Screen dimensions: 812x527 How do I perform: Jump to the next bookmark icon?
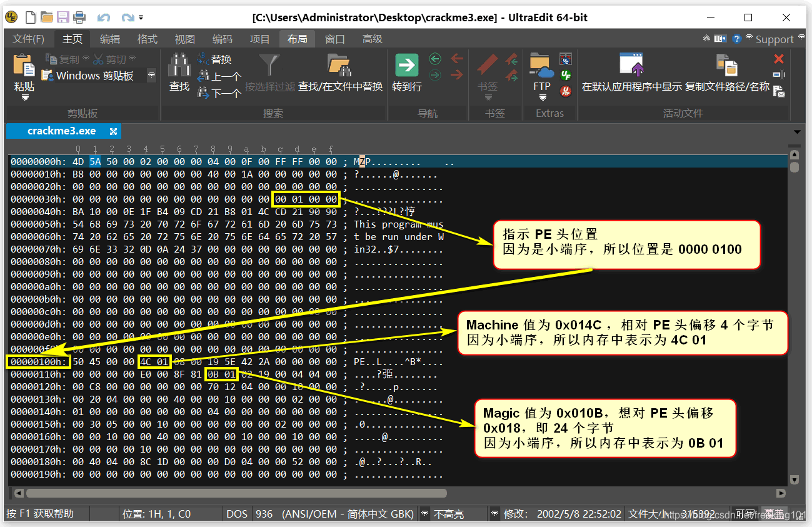point(512,76)
